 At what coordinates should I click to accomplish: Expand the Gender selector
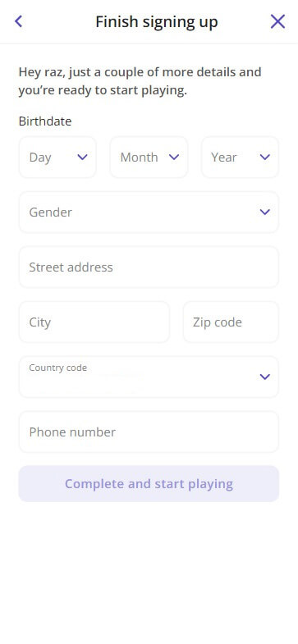pos(149,212)
